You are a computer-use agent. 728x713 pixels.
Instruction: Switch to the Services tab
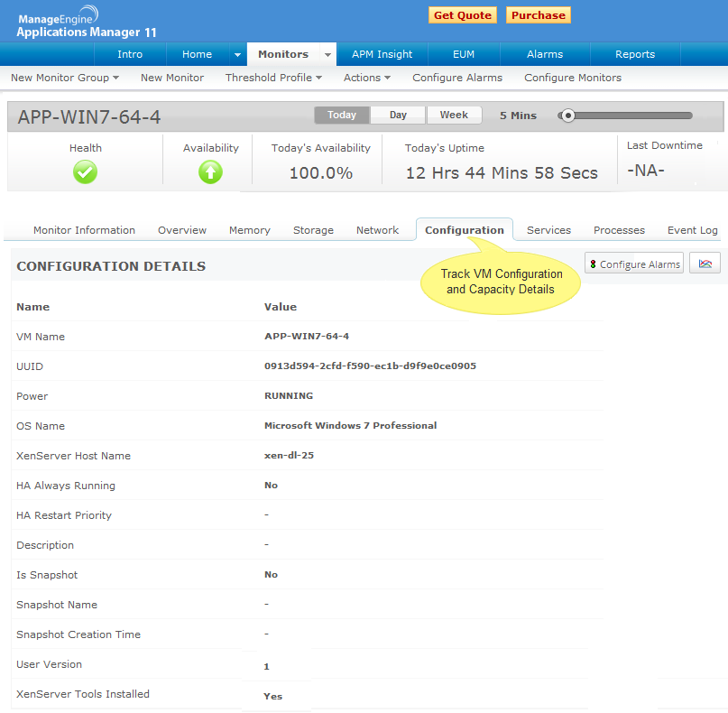pyautogui.click(x=548, y=230)
